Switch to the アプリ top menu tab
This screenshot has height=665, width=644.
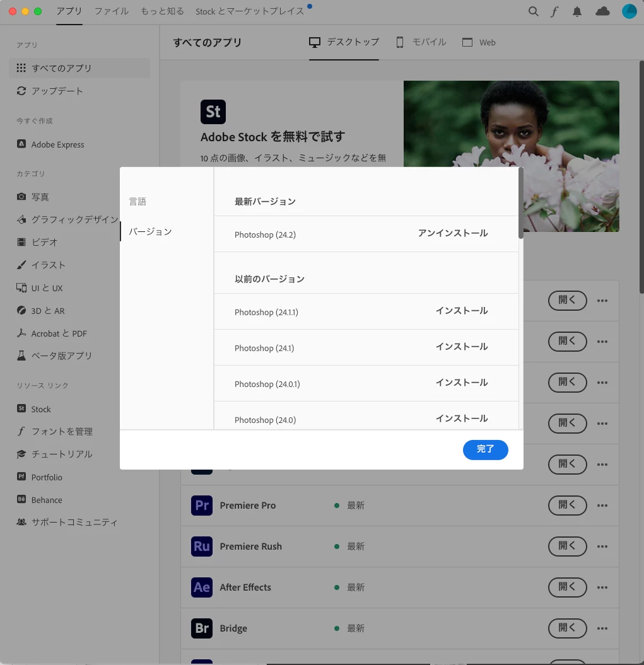click(x=69, y=11)
